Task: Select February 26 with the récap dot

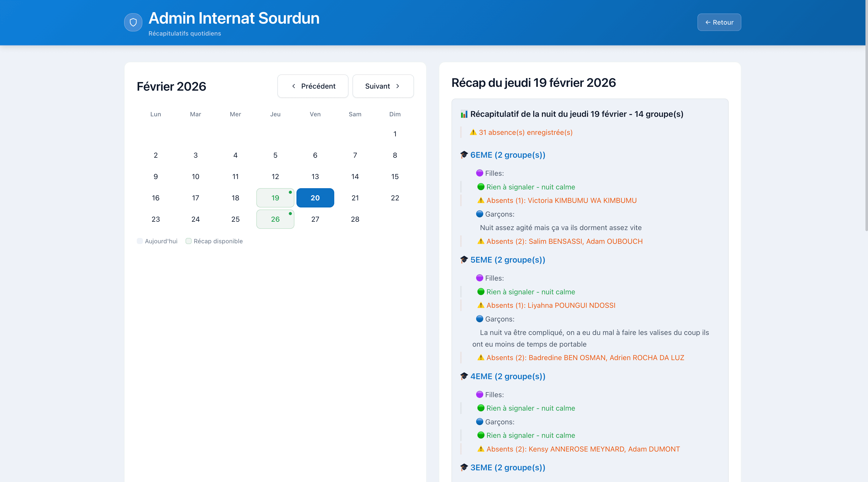Action: [x=275, y=219]
